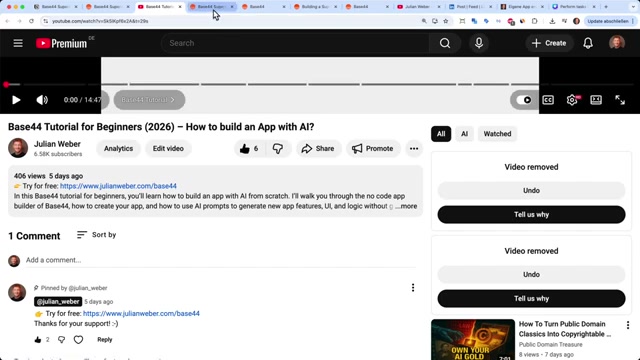The width and height of the screenshot is (640, 360).
Task: Open @julian_weber commenter handle
Action: click(58, 302)
